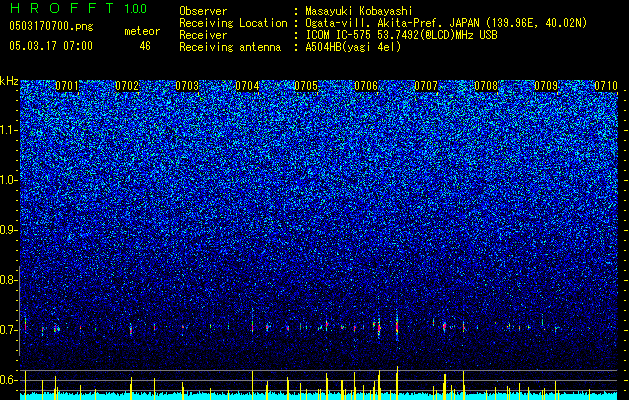This screenshot has width=629, height=400.
Task: Click the 0.7 kHz axis label
Action: pyautogui.click(x=9, y=330)
